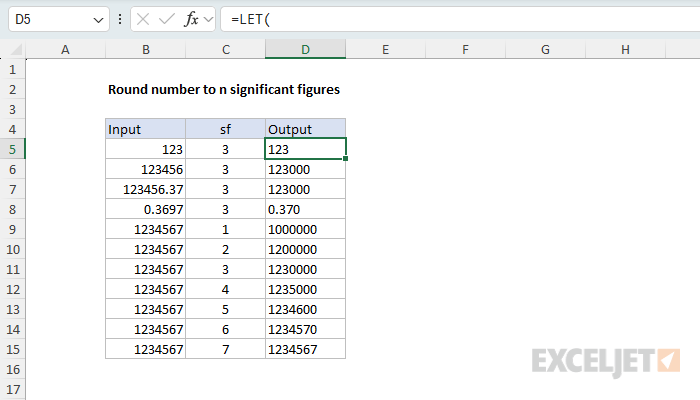Select column G header
This screenshot has width=700, height=400.
coord(545,50)
